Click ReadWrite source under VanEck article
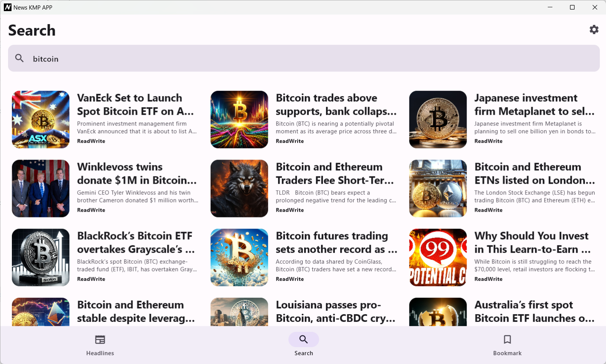Screen dimensions: 606x364 (x=91, y=141)
